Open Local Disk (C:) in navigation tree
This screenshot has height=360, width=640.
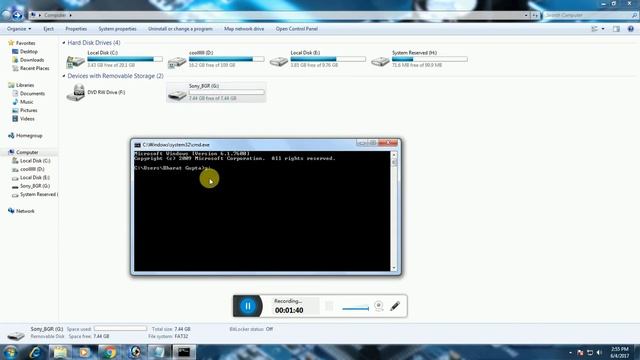[35, 161]
